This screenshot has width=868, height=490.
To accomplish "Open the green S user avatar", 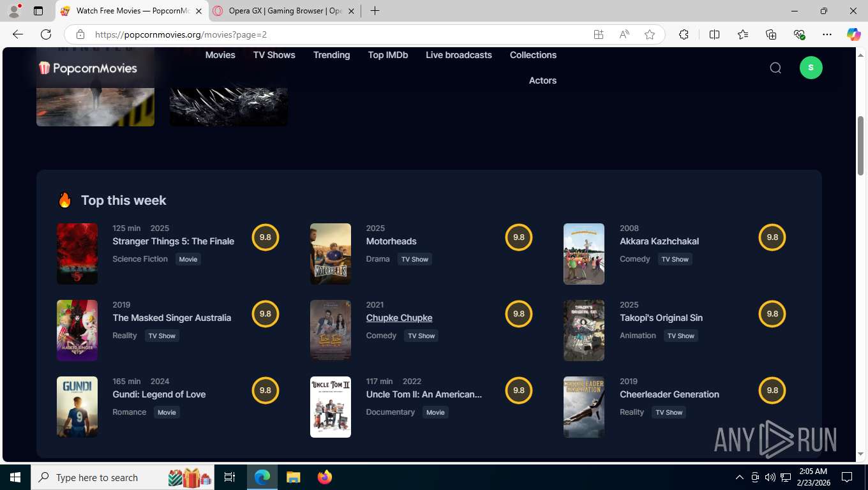I will pyautogui.click(x=811, y=68).
